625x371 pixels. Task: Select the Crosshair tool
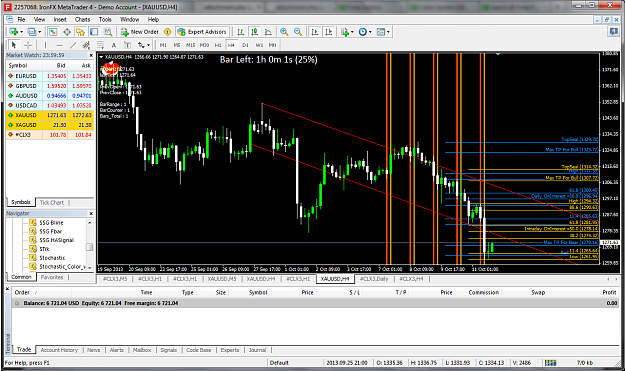coord(28,45)
